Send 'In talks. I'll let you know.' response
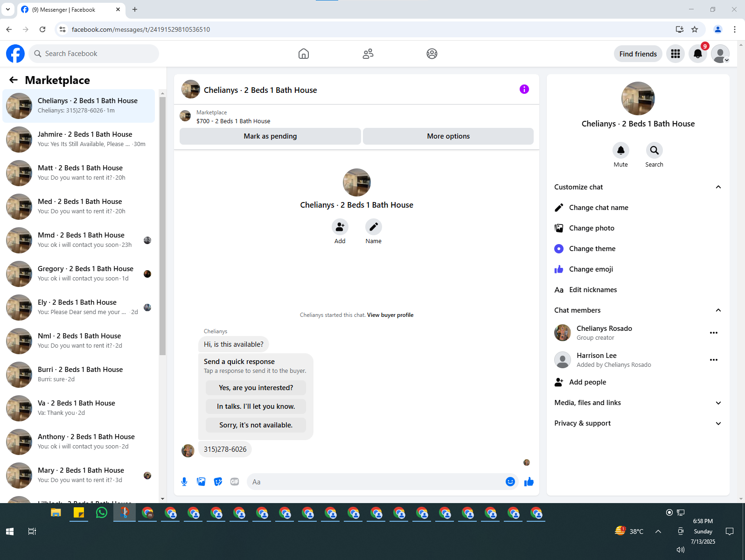The height and width of the screenshot is (560, 745). point(256,406)
